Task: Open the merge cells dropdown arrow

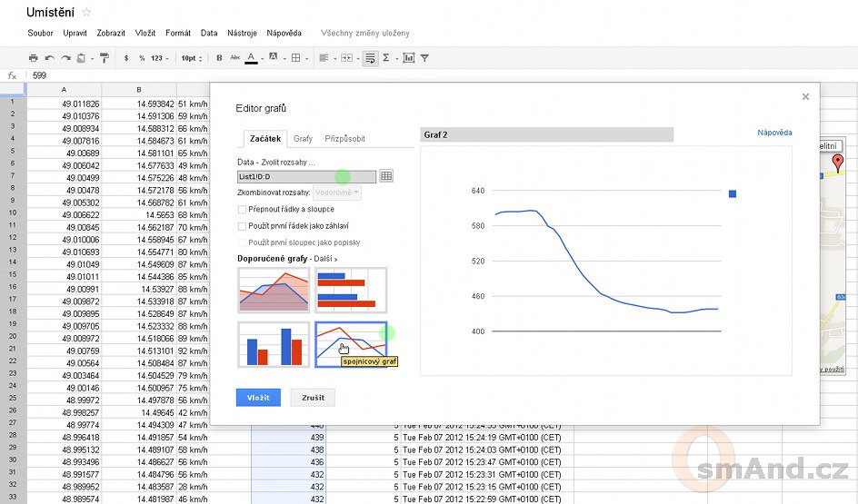Action: click(x=358, y=58)
